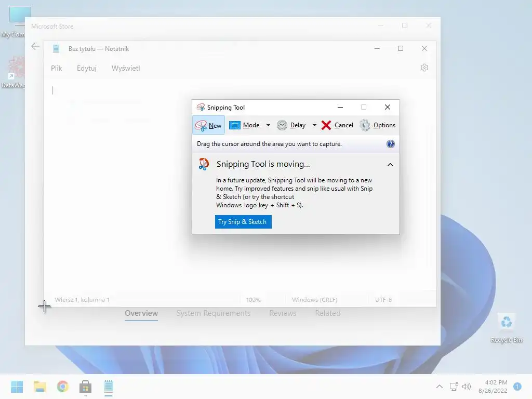Cancel the current snip
The image size is (532, 399).
337,125
